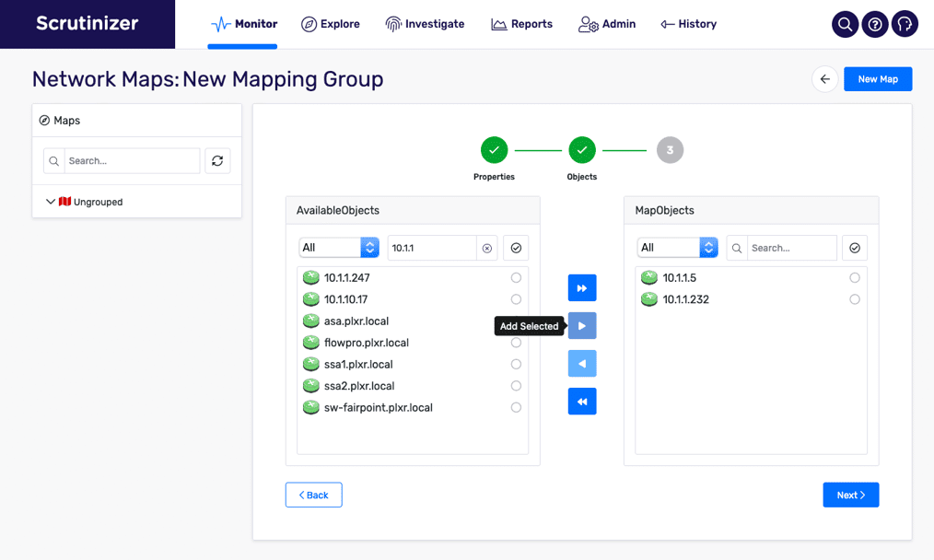Click the Maps search field
934x560 pixels.
(x=132, y=161)
